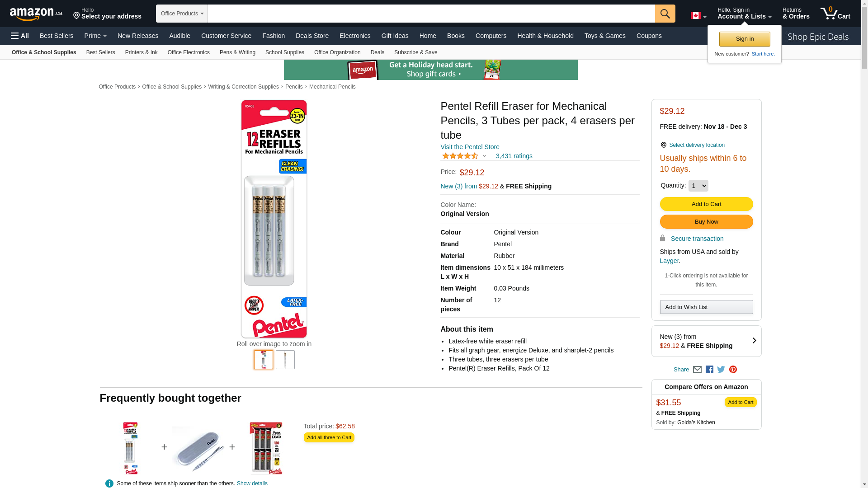Open Pens & Writing subcategory tab
This screenshot has height=488, width=868.
237,52
